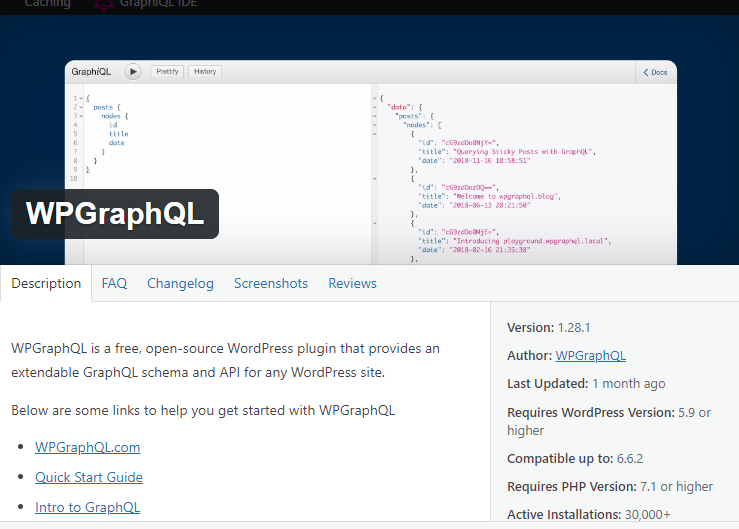The height and width of the screenshot is (529, 739).
Task: Open the Quick Start Guide link
Action: click(x=89, y=477)
